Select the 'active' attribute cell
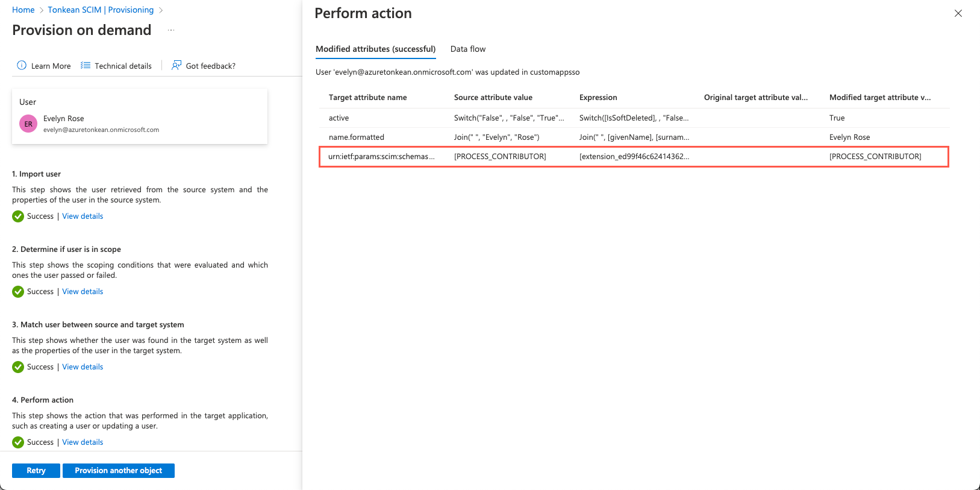This screenshot has height=490, width=980. [339, 118]
